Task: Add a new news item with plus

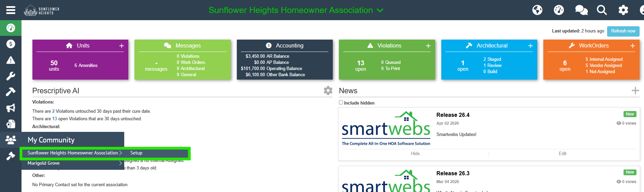Action: (635, 91)
